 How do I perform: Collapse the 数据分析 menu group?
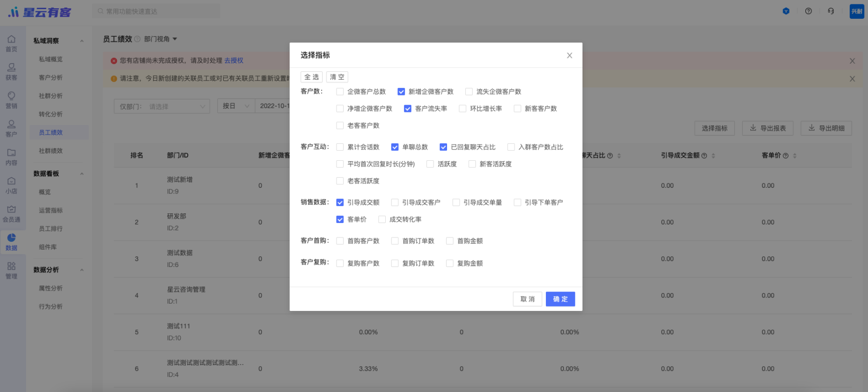[x=82, y=270]
